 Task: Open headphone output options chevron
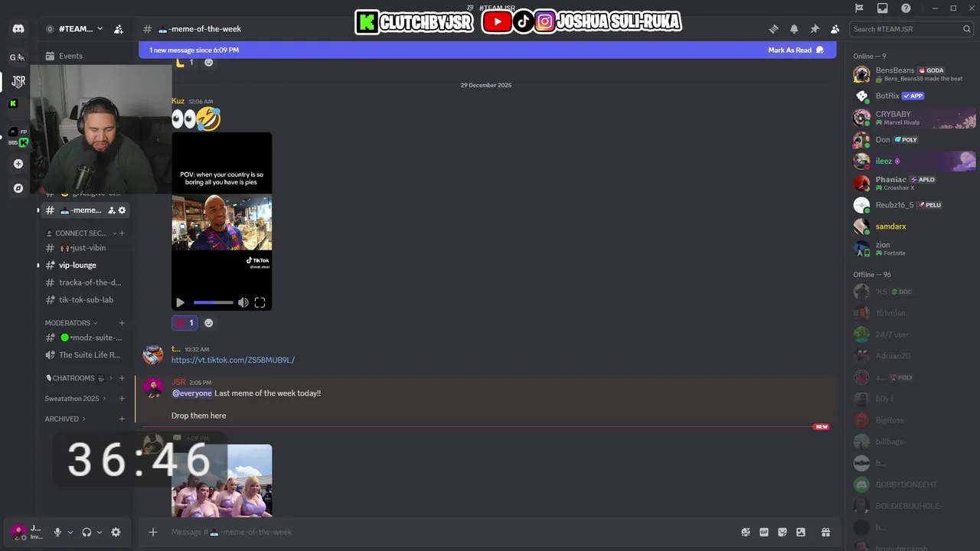coord(100,532)
